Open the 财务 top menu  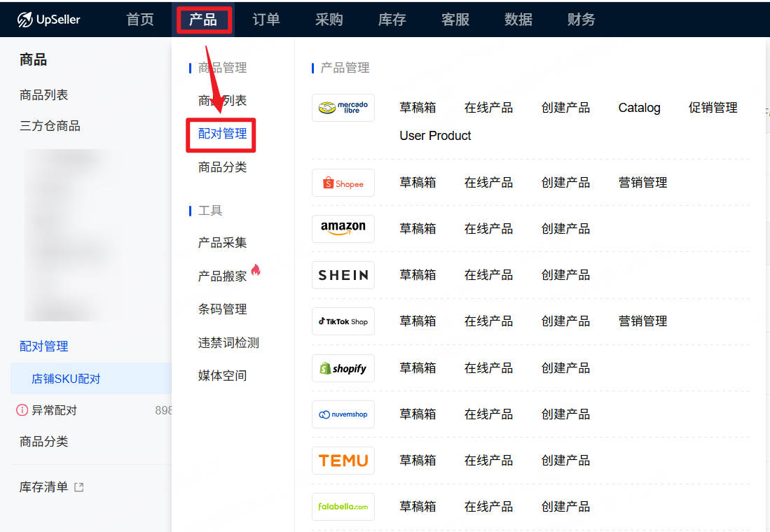click(581, 19)
